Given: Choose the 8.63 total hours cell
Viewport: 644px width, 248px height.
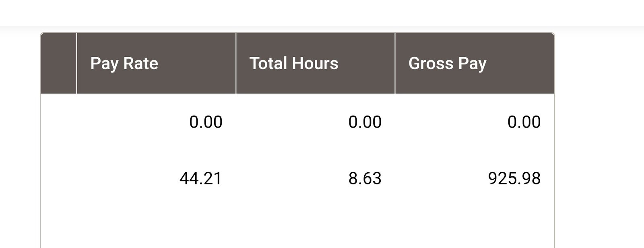Looking at the screenshot, I should pos(365,178).
